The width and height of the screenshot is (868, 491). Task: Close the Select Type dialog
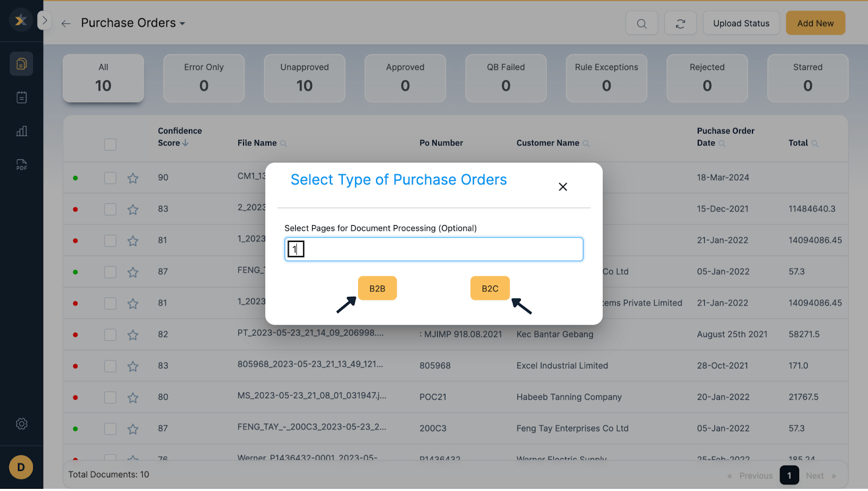point(563,187)
